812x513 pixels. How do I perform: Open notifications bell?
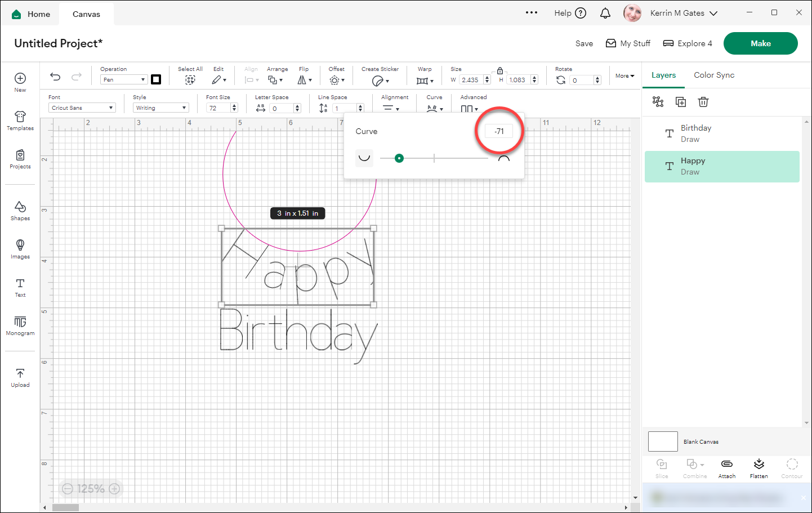click(605, 14)
